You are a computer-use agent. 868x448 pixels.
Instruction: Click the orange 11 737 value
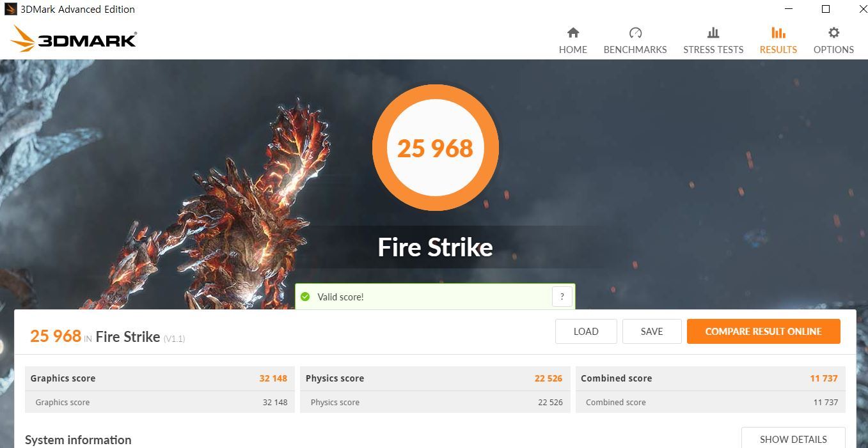(824, 378)
